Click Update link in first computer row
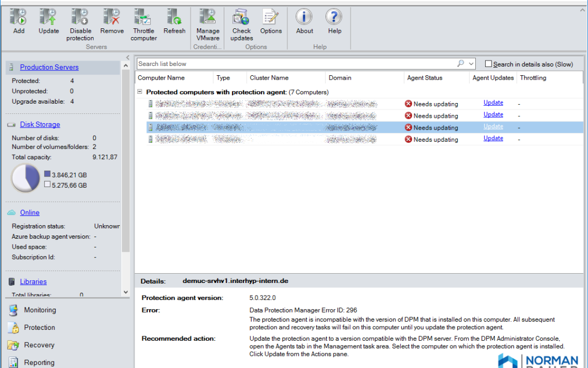Image resolution: width=588 pixels, height=368 pixels. pyautogui.click(x=493, y=103)
